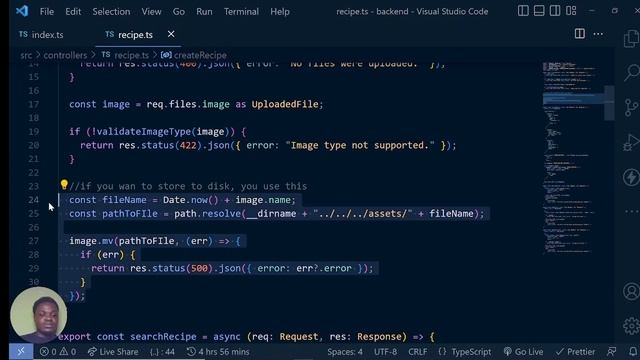Open the Thunder Client lightning icon
640x360 pixels.
coord(632,177)
